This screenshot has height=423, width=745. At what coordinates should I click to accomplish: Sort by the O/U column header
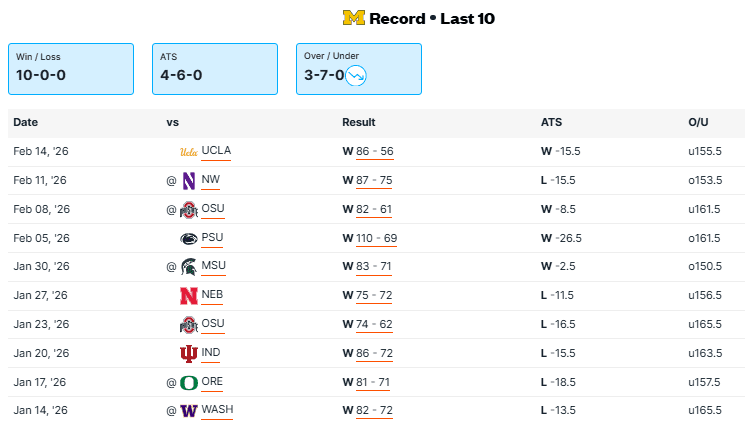point(698,123)
